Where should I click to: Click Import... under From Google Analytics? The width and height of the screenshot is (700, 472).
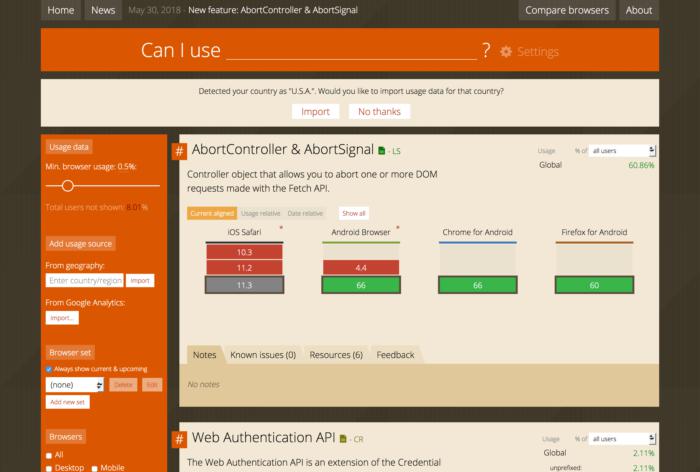click(x=62, y=318)
